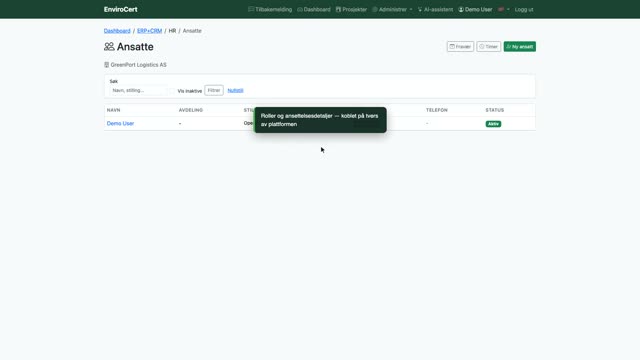This screenshot has width=640, height=360.
Task: Apply the Filtrer button
Action: pos(214,90)
